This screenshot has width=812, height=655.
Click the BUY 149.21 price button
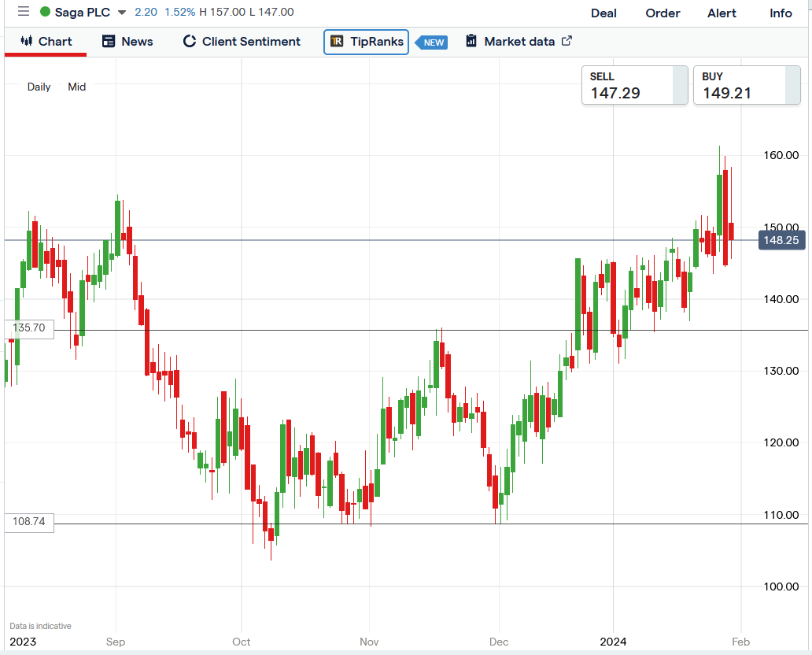click(746, 85)
